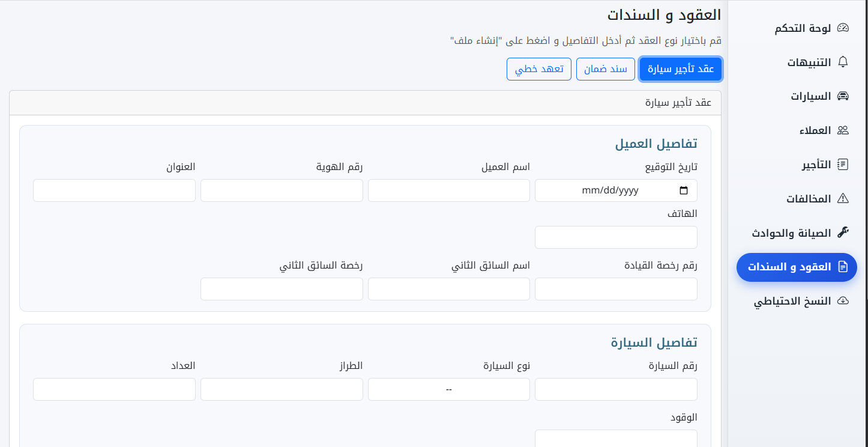Click the تفاصيل العميل section heading
Image resolution: width=868 pixels, height=447 pixels.
(656, 144)
